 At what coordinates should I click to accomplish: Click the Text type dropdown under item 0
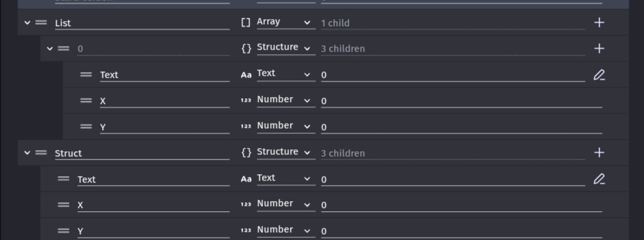286,74
